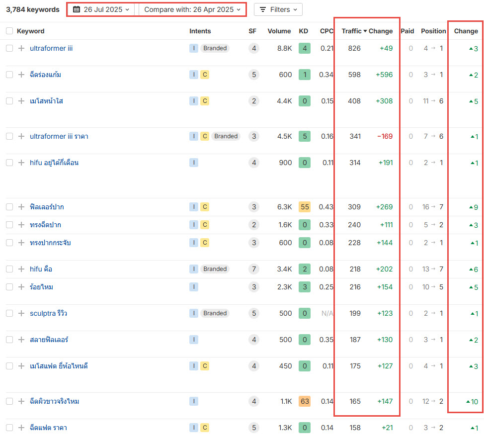Click the "3,784 keywords" count label
484x448 pixels.
click(x=33, y=9)
